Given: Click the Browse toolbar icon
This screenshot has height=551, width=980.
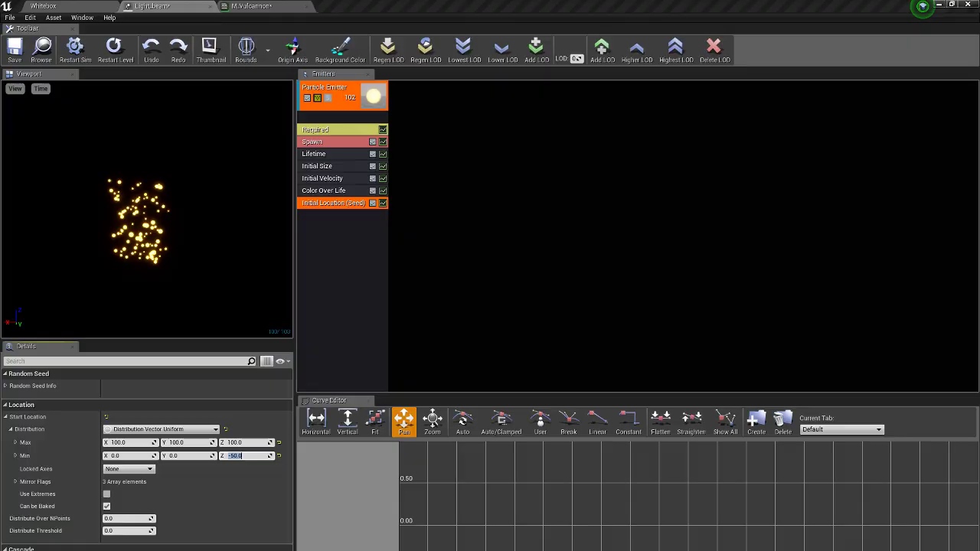Looking at the screenshot, I should tap(41, 51).
